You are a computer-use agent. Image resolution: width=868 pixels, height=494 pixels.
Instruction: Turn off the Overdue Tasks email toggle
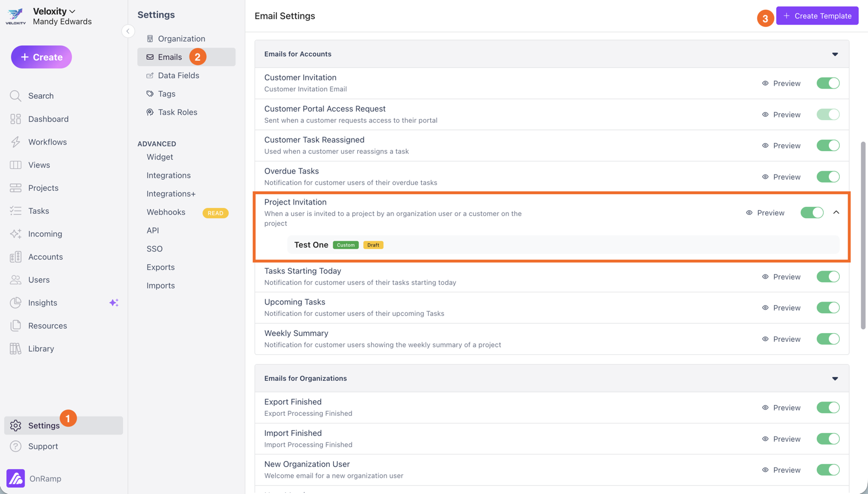point(828,177)
